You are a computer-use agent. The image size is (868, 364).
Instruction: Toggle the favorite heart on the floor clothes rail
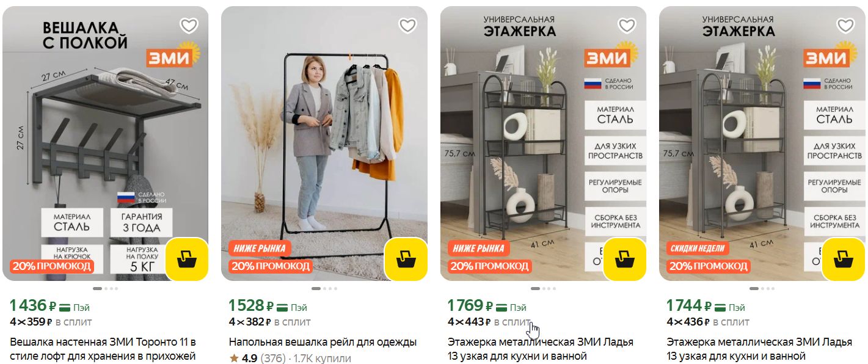coord(407,26)
